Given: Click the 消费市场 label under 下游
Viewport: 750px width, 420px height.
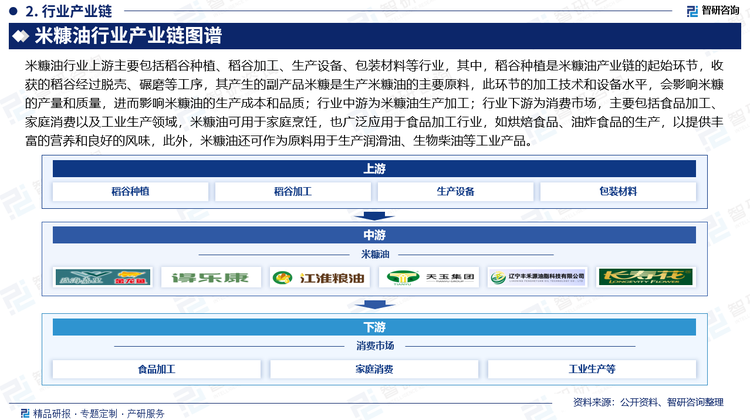Looking at the screenshot, I should pos(375,345).
